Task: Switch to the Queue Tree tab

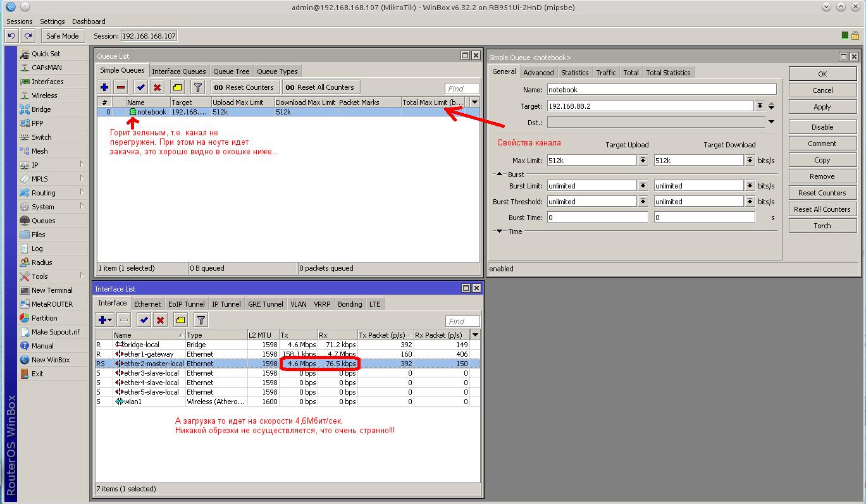Action: (231, 71)
